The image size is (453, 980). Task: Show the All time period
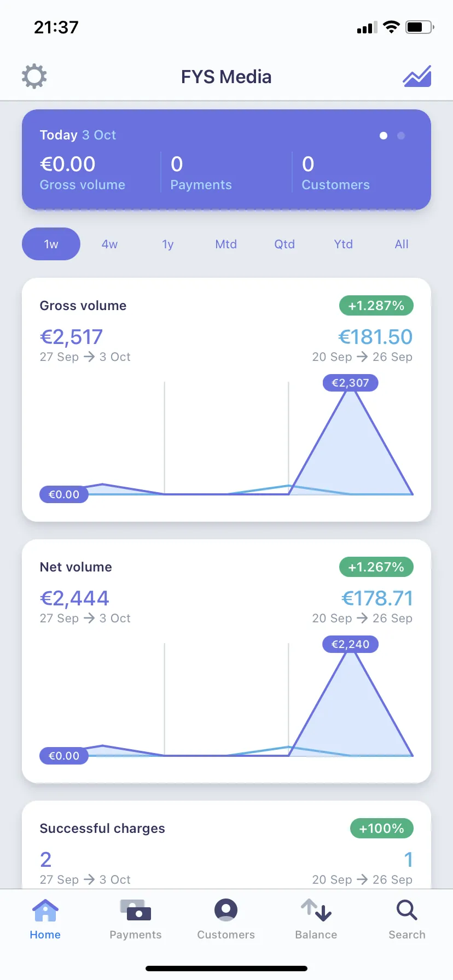402,244
